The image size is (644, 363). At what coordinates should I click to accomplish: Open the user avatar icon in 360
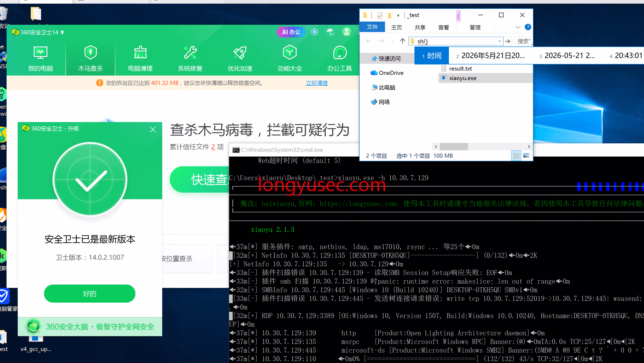tap(346, 32)
